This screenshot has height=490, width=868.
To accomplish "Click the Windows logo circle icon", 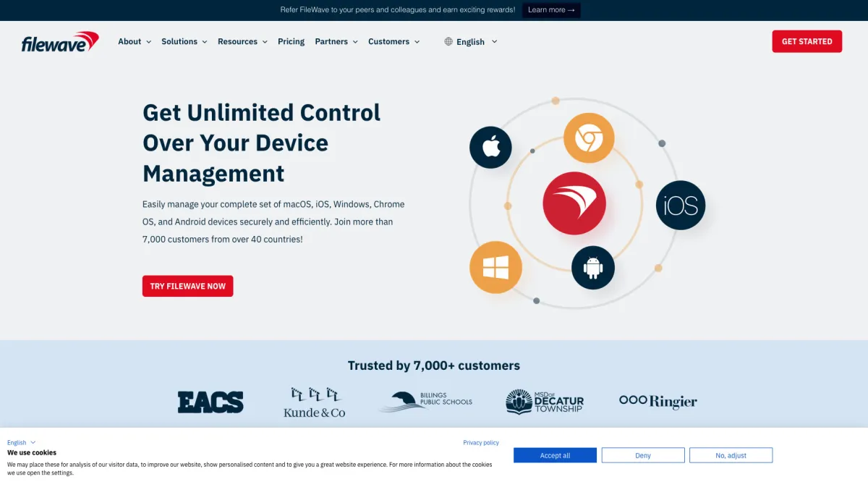I will click(x=495, y=268).
